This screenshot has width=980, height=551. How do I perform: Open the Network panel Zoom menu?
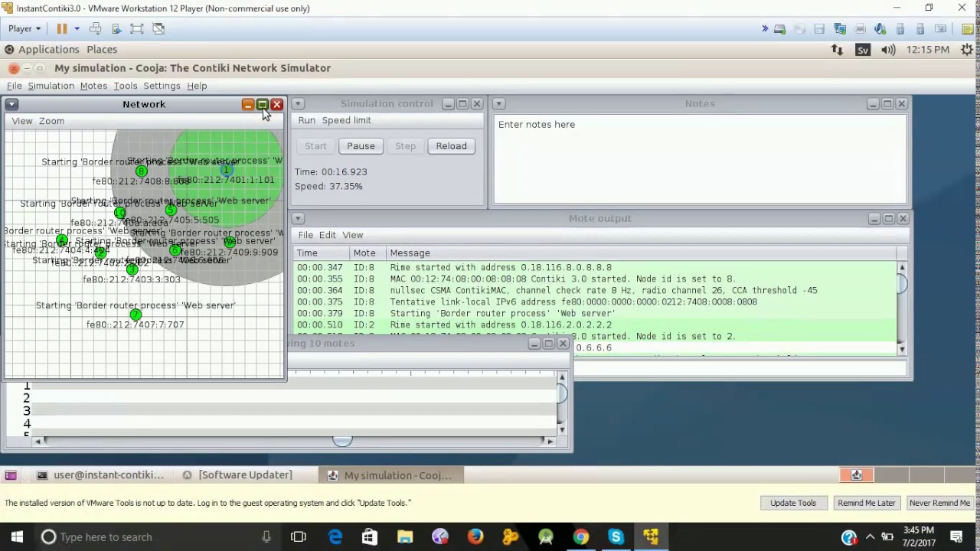51,121
